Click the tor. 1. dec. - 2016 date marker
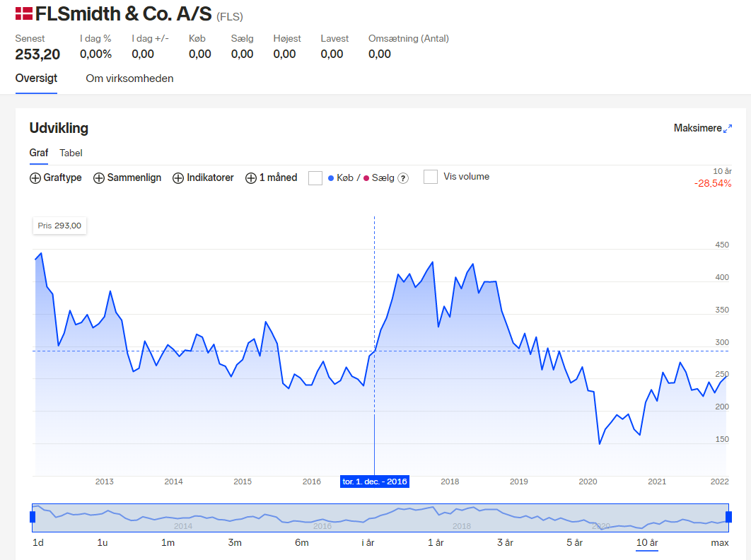Screen dimensions: 751x560 coord(375,482)
